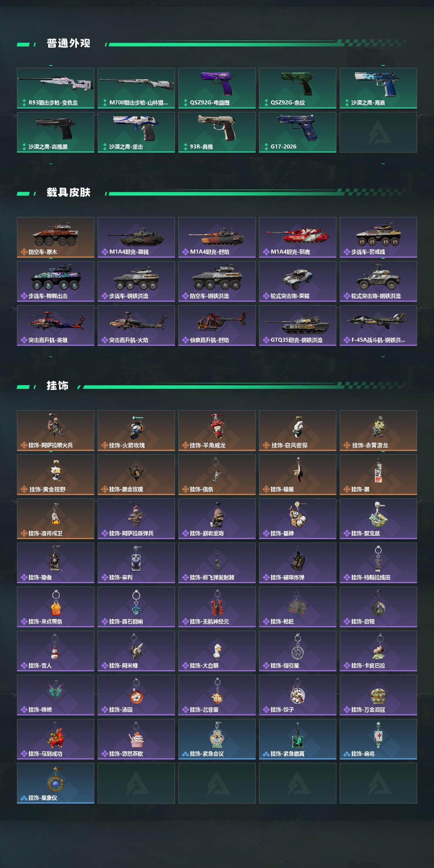Pick the 挂饰-锦绣 butterfly charm

click(x=56, y=695)
